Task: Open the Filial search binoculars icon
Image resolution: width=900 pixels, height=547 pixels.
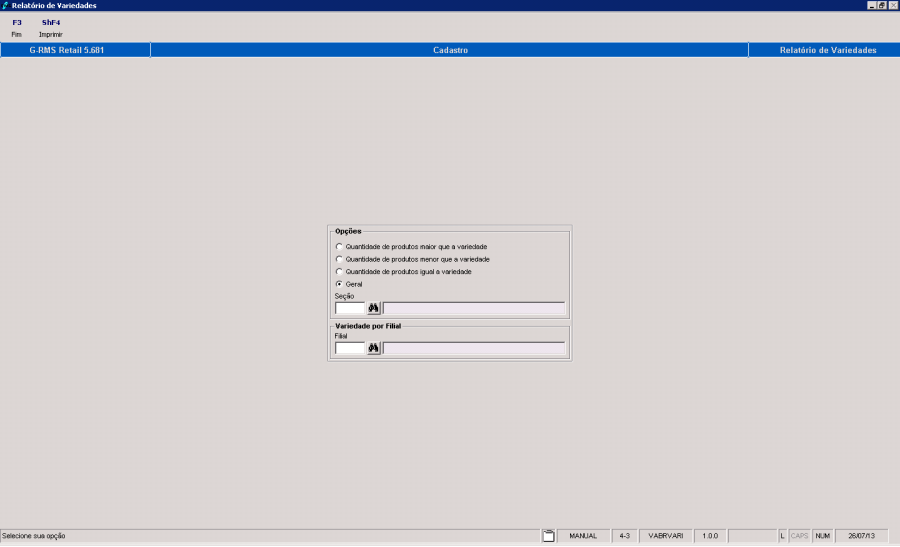Action: pyautogui.click(x=374, y=348)
